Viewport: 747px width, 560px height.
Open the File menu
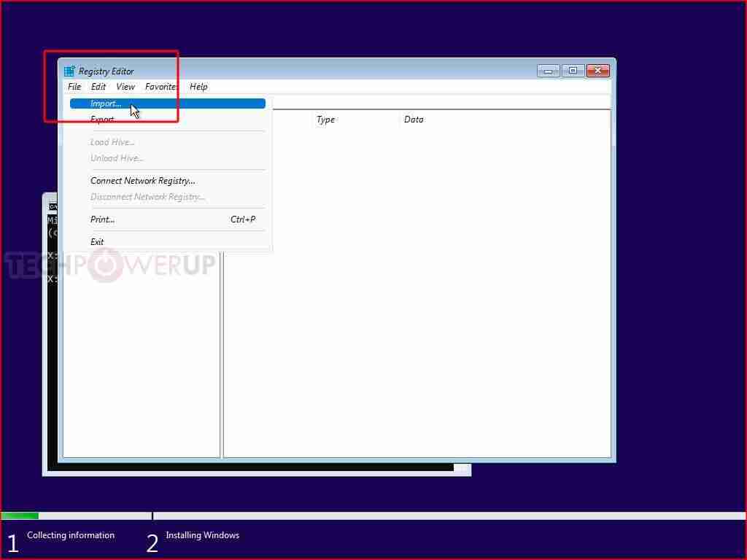tap(74, 86)
